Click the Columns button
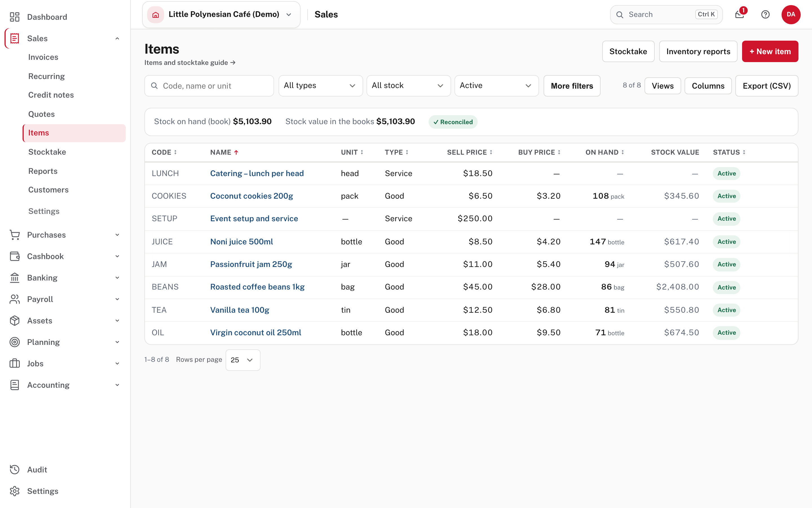812x508 pixels. (708, 86)
